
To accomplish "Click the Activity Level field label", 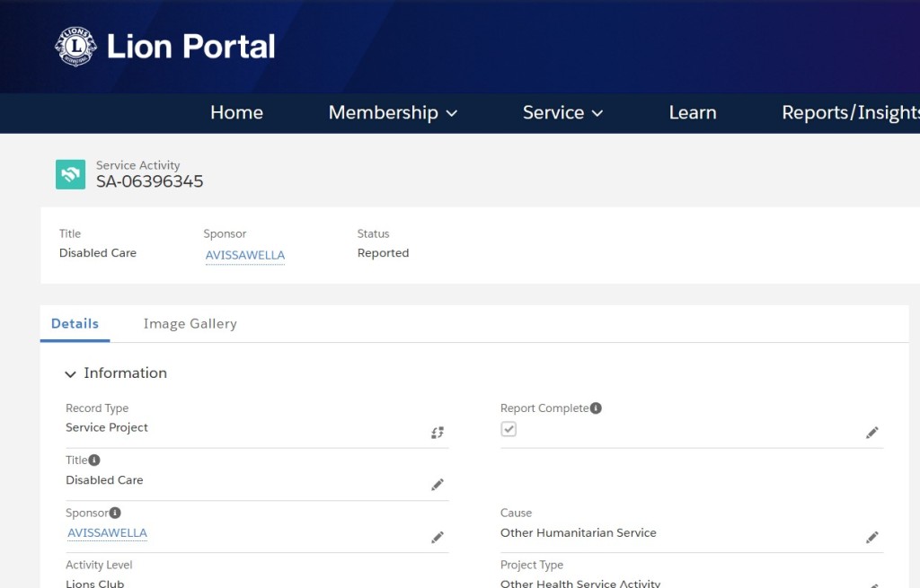I will click(x=99, y=566).
